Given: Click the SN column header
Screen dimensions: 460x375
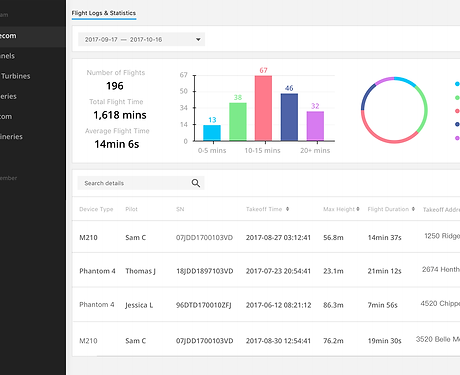Looking at the screenshot, I should pyautogui.click(x=180, y=209).
